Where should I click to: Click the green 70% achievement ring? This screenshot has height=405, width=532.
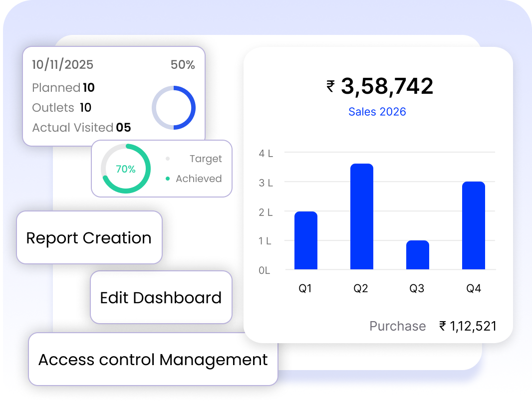(126, 169)
